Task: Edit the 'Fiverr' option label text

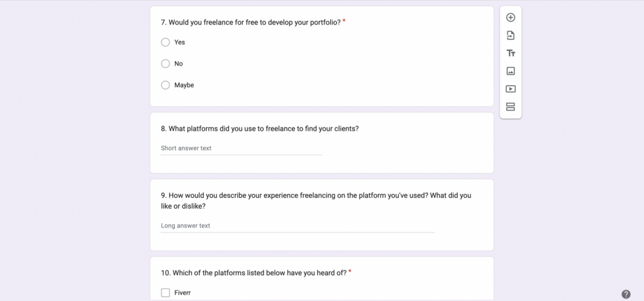Action: point(183,292)
